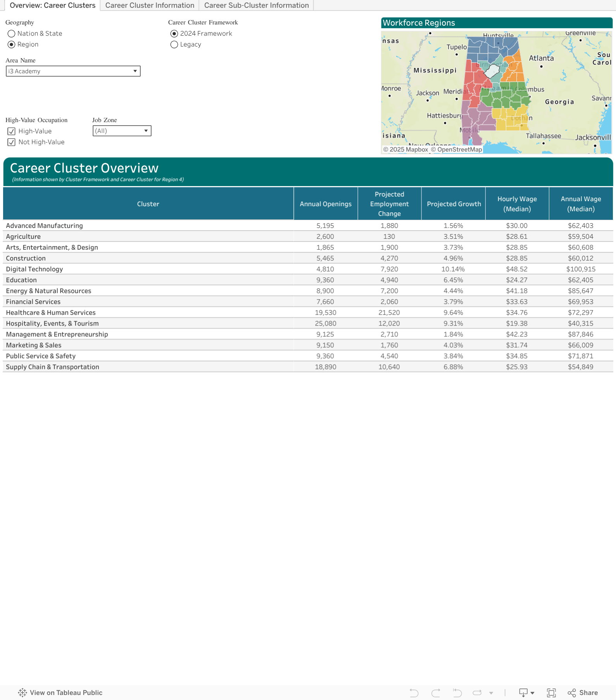This screenshot has height=700, width=616.
Task: Select the Marketing & Sales row
Action: click(308, 345)
